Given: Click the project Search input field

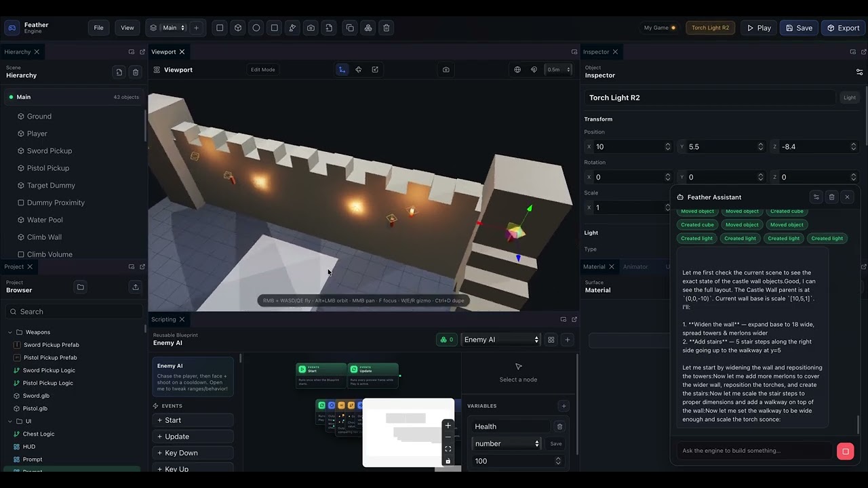Looking at the screenshot, I should (x=73, y=312).
